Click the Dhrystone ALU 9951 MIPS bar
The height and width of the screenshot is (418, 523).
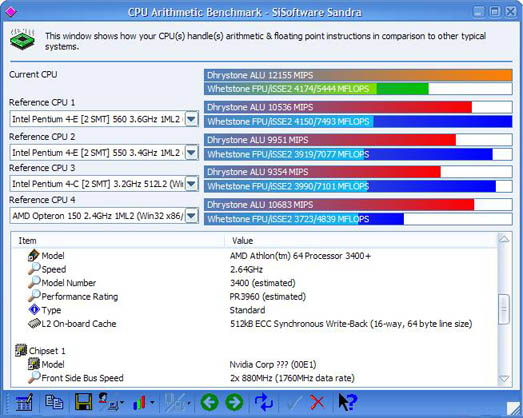pyautogui.click(x=358, y=140)
